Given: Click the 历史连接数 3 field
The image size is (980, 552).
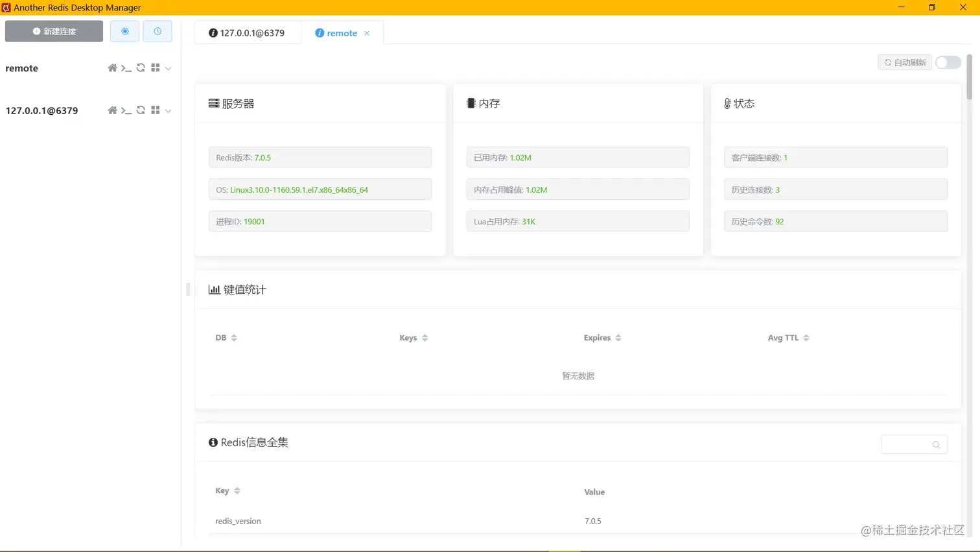Looking at the screenshot, I should click(x=835, y=189).
